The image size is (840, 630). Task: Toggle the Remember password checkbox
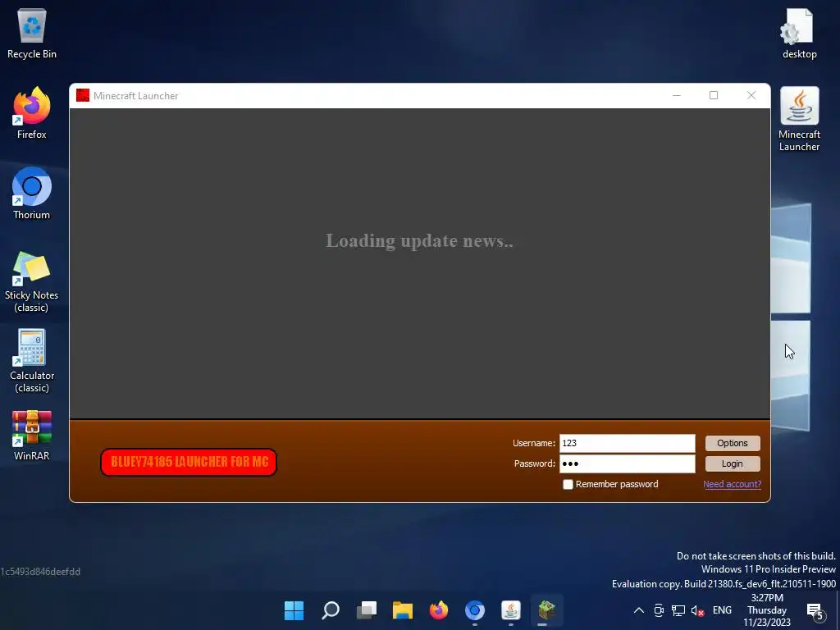coord(568,484)
